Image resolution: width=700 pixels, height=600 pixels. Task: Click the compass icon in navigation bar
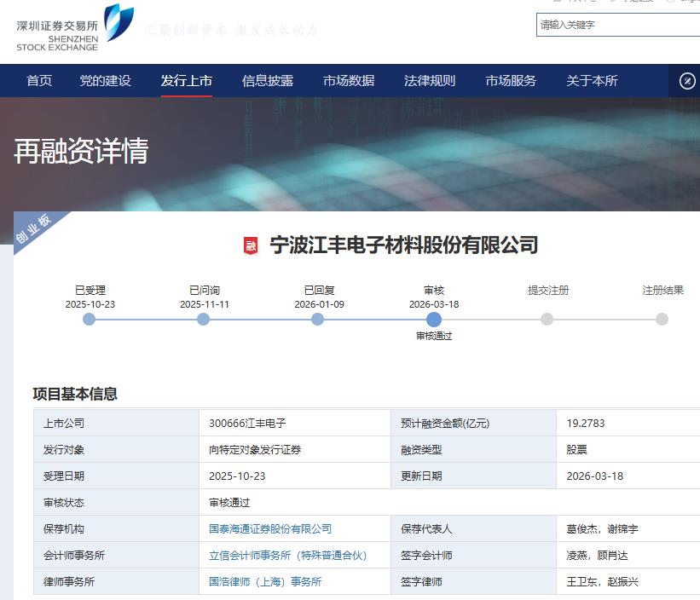(687, 81)
